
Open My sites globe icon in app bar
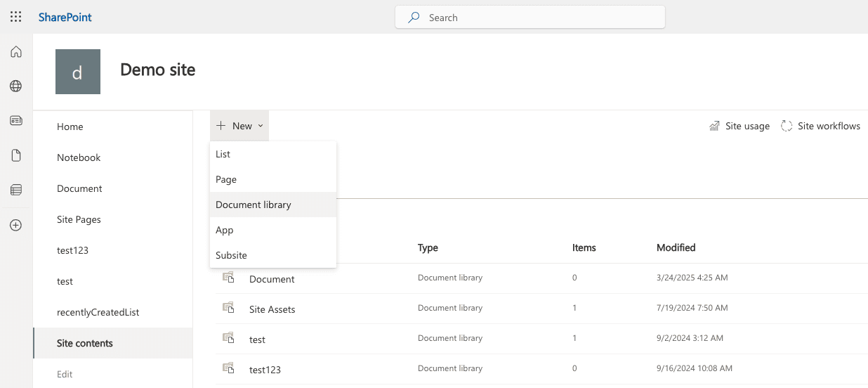15,86
